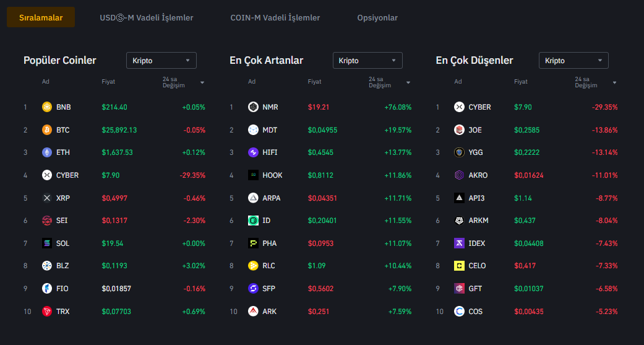Click the CELO yellow coin icon
644x345 pixels.
pos(459,266)
